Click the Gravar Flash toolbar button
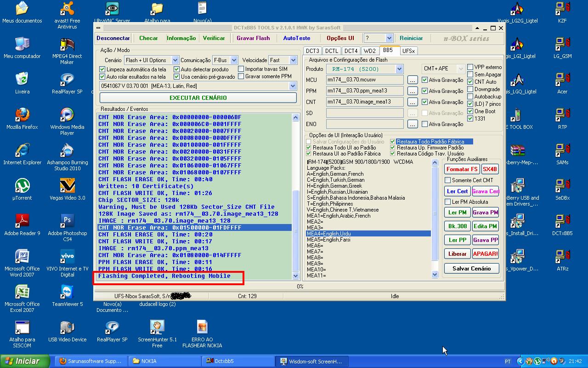The height and width of the screenshot is (368, 588). tap(253, 38)
